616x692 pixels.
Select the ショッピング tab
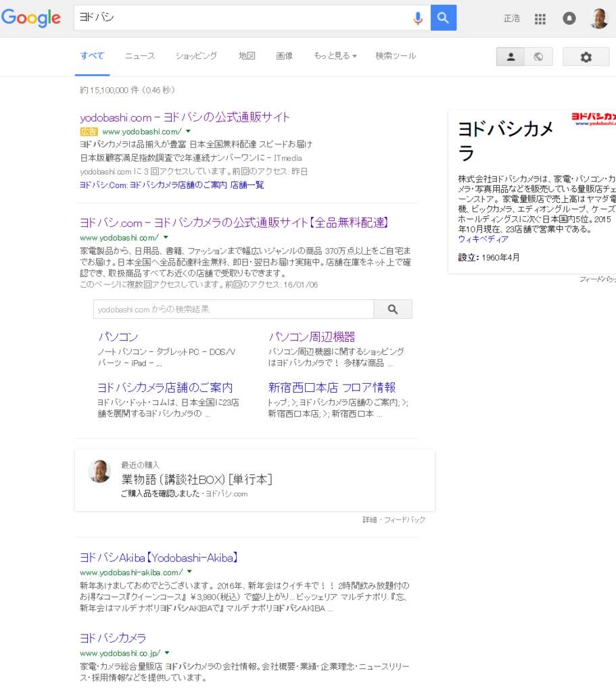(196, 55)
